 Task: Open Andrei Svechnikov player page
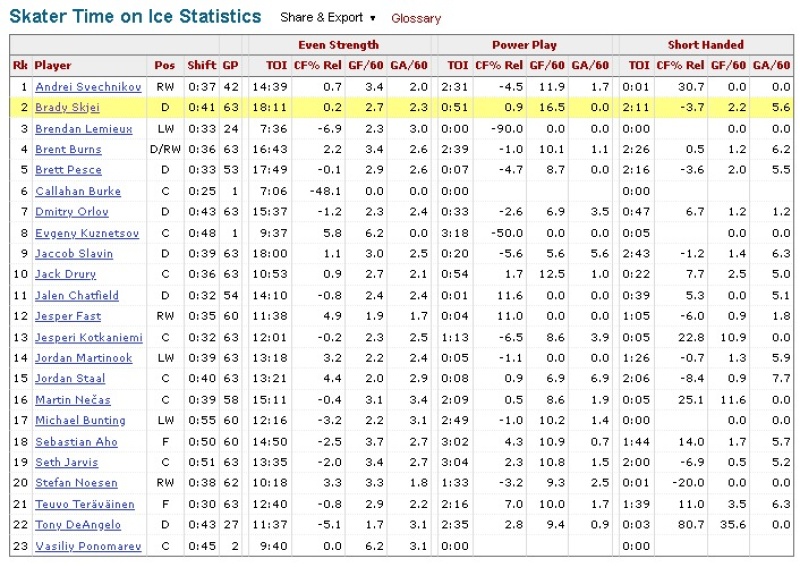coord(88,87)
